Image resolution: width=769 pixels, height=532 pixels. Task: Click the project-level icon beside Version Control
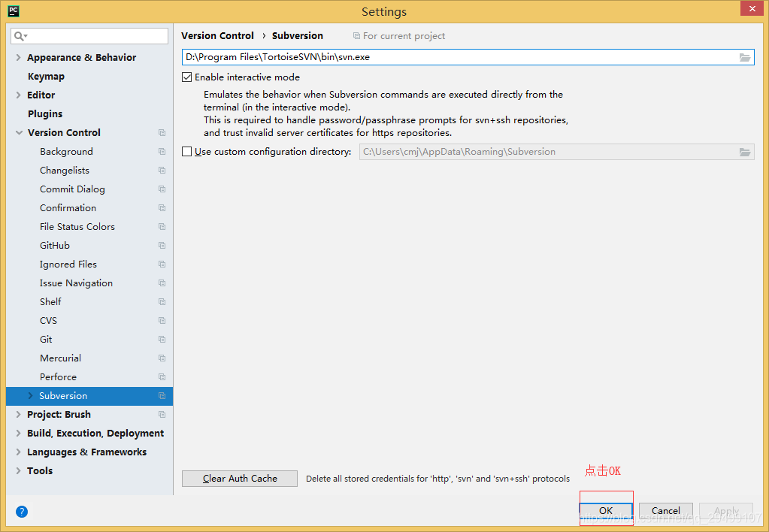click(162, 133)
